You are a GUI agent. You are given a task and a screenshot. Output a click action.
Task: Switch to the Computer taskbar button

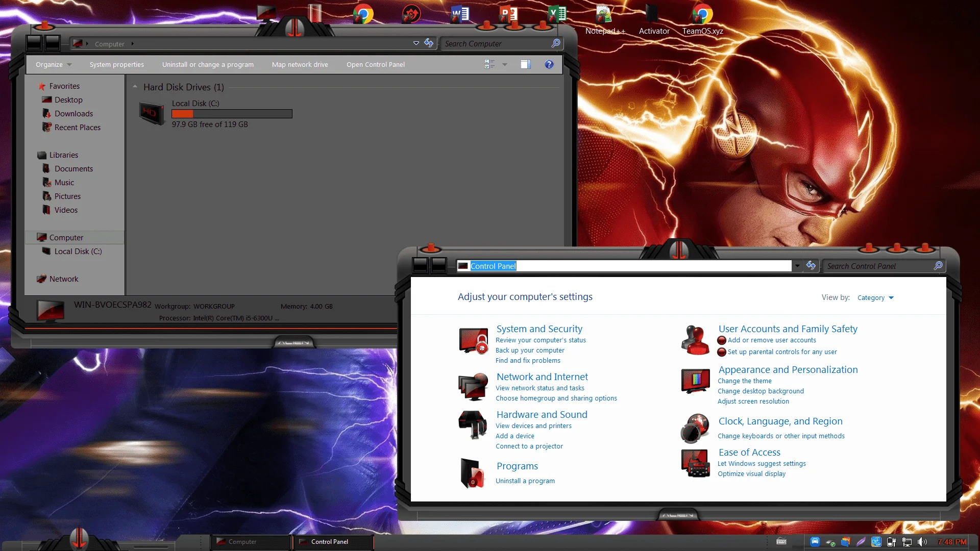pyautogui.click(x=251, y=542)
